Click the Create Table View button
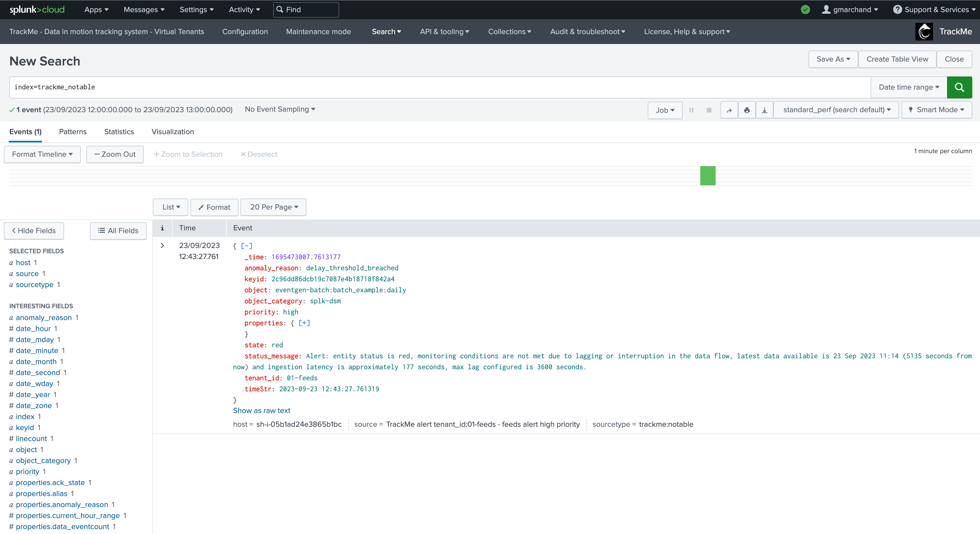This screenshot has height=534, width=980. click(897, 59)
